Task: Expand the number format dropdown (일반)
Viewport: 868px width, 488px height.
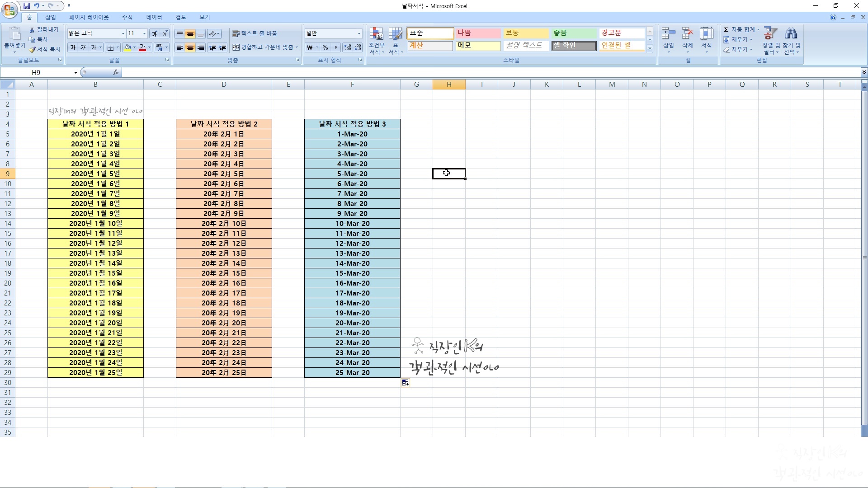Action: 359,33
